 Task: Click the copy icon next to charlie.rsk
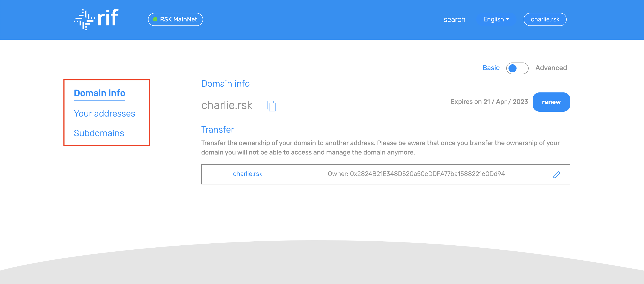coord(271,105)
